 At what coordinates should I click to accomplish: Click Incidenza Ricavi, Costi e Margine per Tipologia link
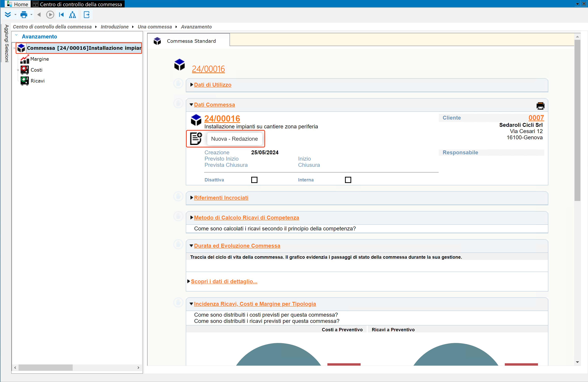[255, 304]
